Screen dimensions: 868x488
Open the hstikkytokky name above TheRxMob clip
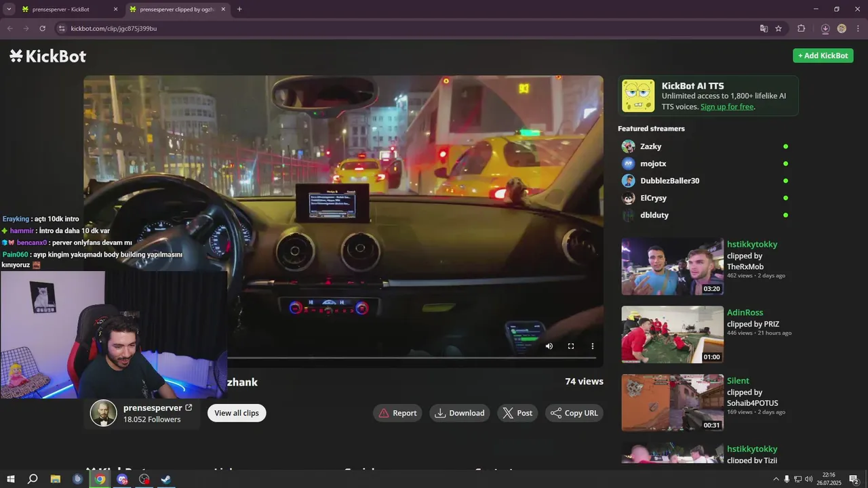(x=752, y=244)
